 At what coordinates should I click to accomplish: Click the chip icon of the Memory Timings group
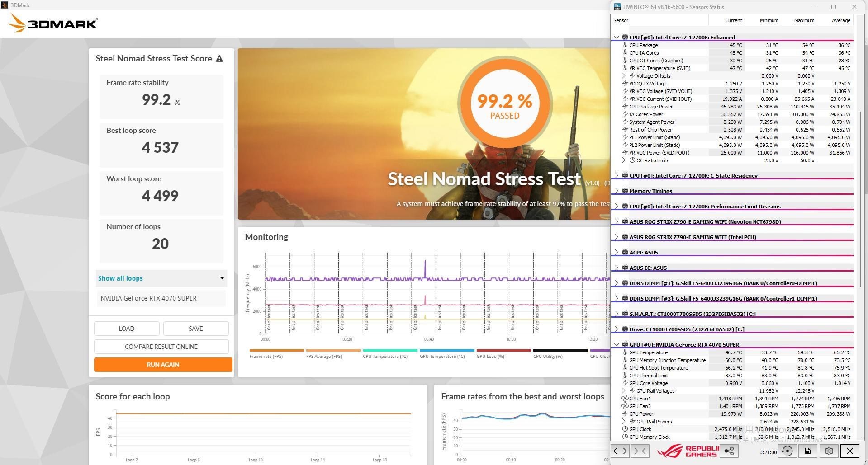coord(625,191)
